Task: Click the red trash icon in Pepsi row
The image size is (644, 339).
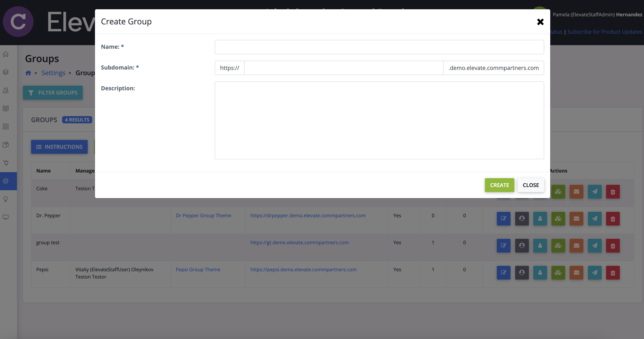Action: tap(613, 272)
